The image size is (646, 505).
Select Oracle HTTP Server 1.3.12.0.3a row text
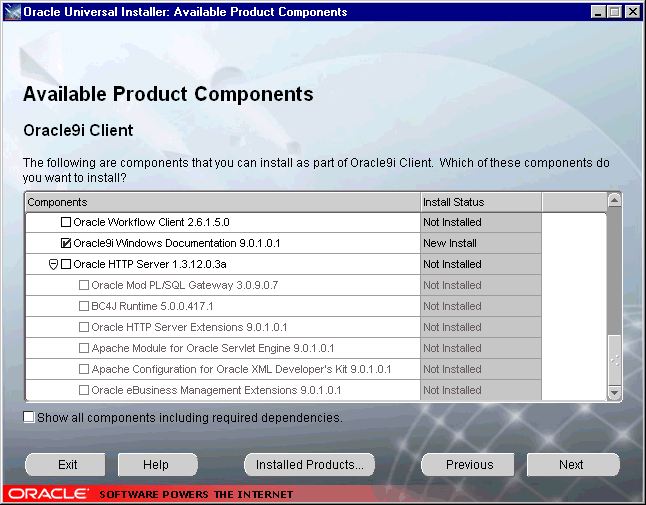coord(150,264)
